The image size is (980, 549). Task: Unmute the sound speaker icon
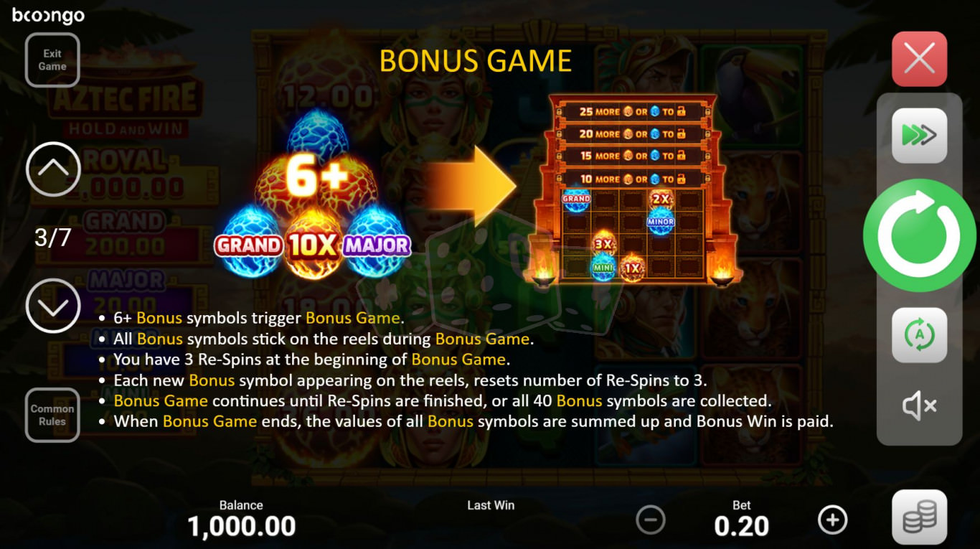[919, 406]
